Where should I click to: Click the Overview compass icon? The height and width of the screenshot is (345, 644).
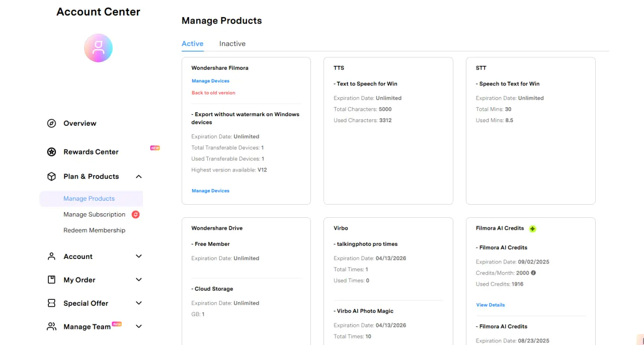(51, 123)
